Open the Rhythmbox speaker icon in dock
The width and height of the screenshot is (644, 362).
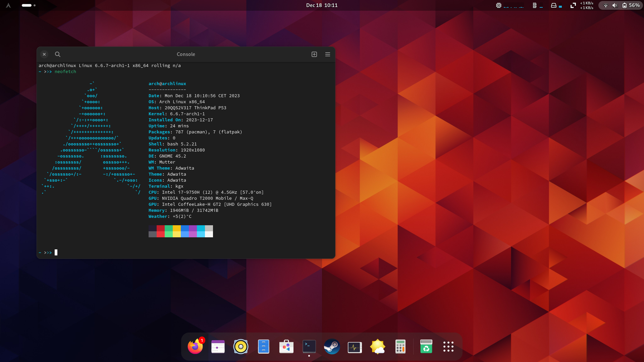coord(241,347)
